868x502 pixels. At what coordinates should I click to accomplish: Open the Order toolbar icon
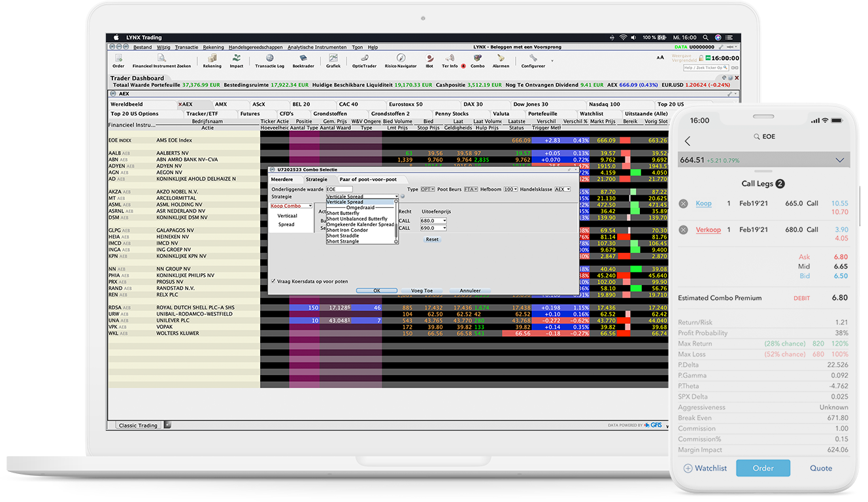coord(118,61)
